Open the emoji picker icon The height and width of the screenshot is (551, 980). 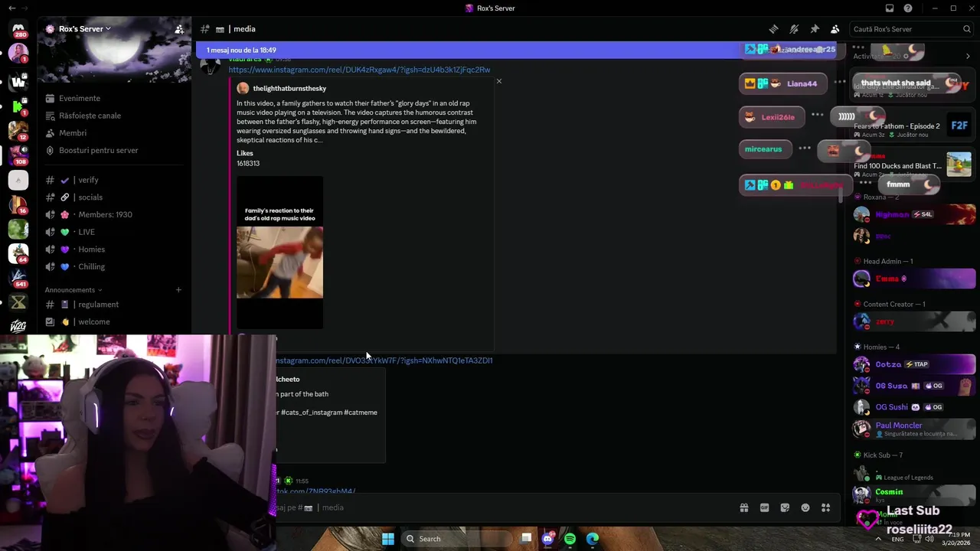click(805, 507)
